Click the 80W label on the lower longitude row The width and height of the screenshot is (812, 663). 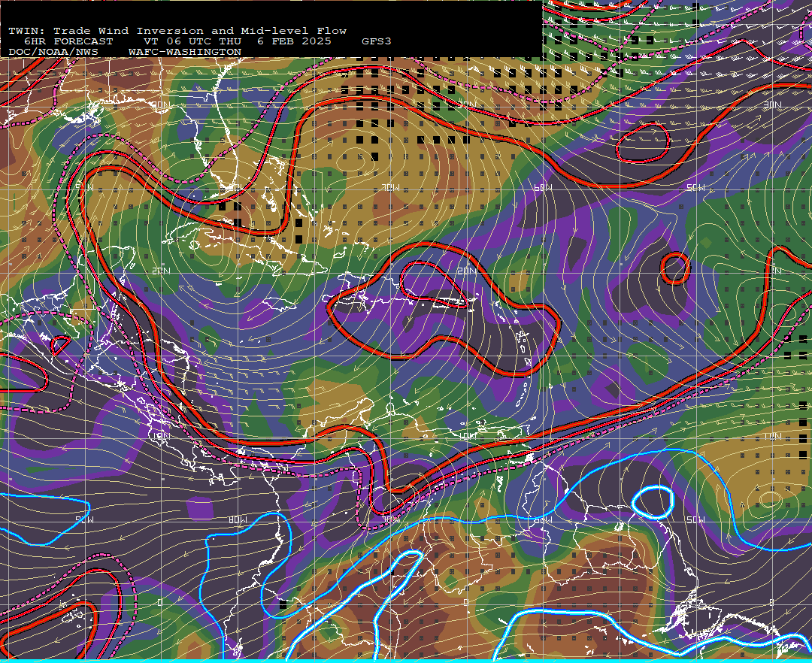pos(238,519)
